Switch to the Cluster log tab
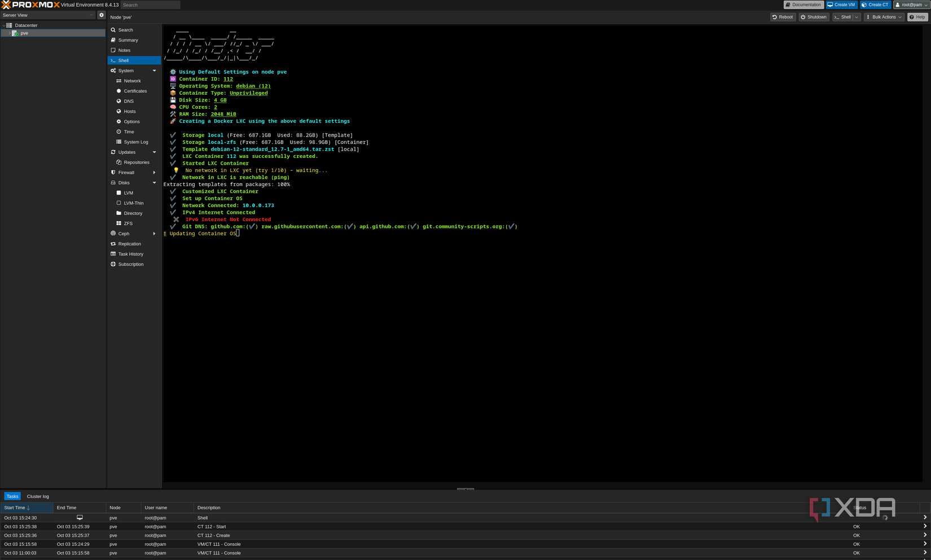The image size is (931, 560). (38, 496)
